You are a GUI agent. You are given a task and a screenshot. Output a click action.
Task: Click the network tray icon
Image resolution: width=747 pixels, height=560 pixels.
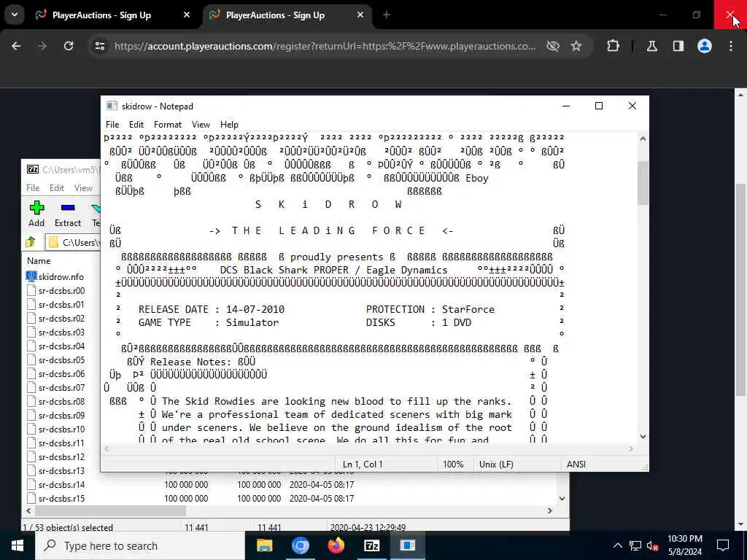(x=635, y=545)
